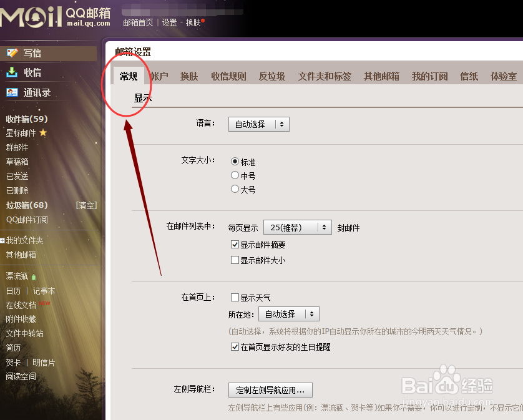Image resolution: width=523 pixels, height=420 pixels.
Task: Click the 邮箱首页 link
Action: 138,22
